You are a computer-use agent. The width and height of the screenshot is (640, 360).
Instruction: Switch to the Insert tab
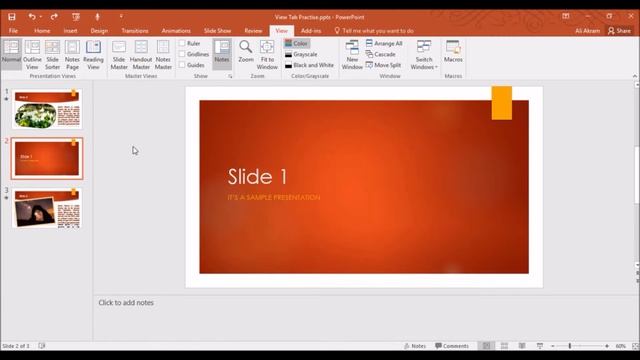pyautogui.click(x=70, y=31)
